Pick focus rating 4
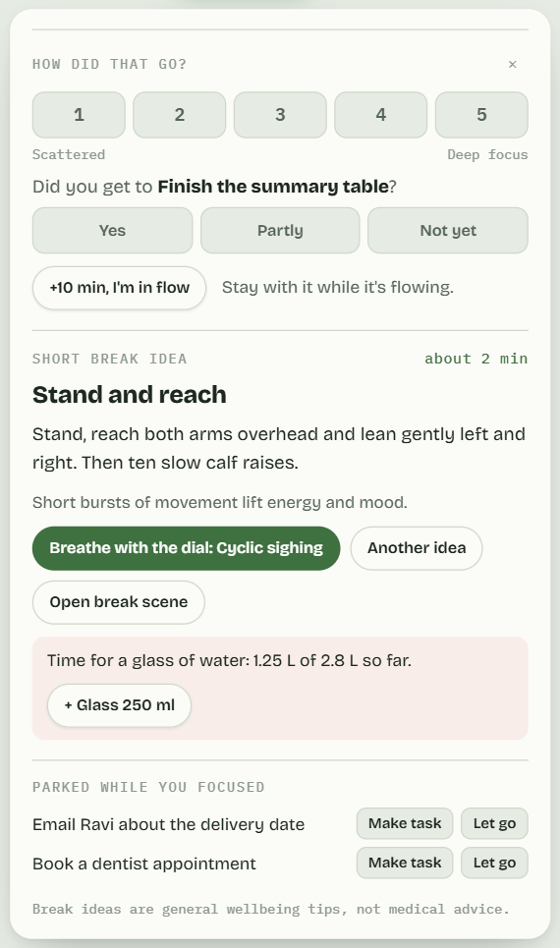This screenshot has height=948, width=560. point(381,115)
